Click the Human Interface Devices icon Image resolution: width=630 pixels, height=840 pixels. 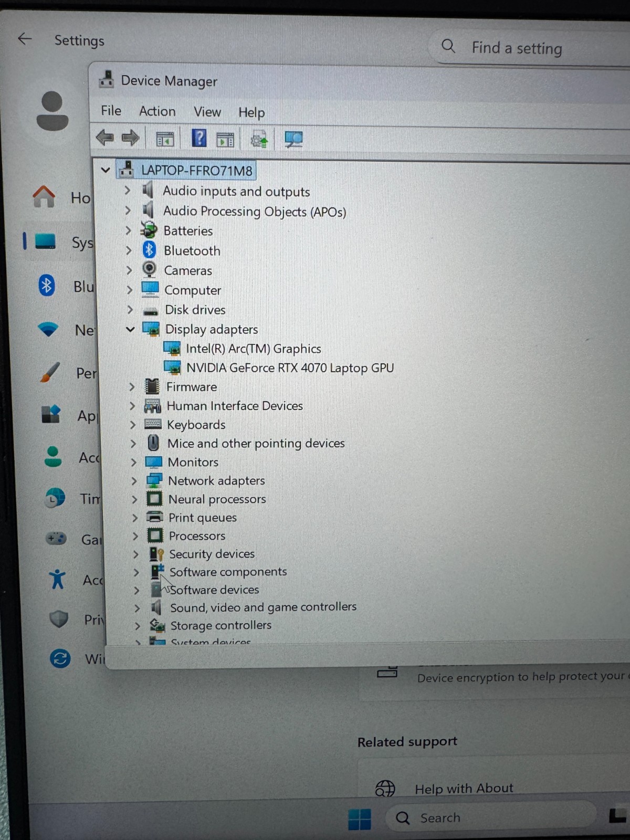[x=152, y=405]
